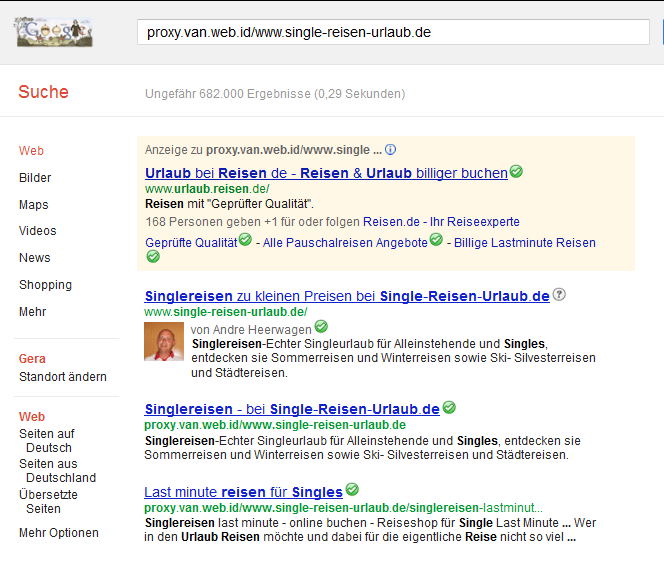Click the 'Suche' heading
Viewport: 664px width, 565px height.
pos(43,92)
